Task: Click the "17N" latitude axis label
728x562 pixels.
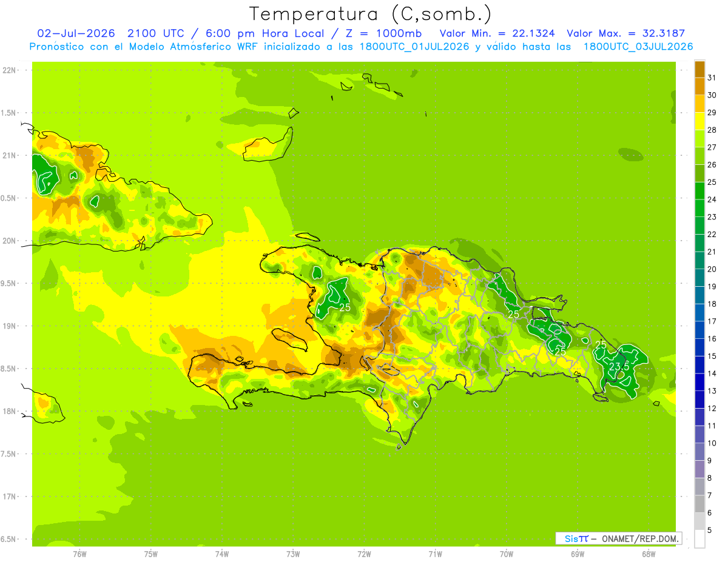Action: pyautogui.click(x=8, y=497)
